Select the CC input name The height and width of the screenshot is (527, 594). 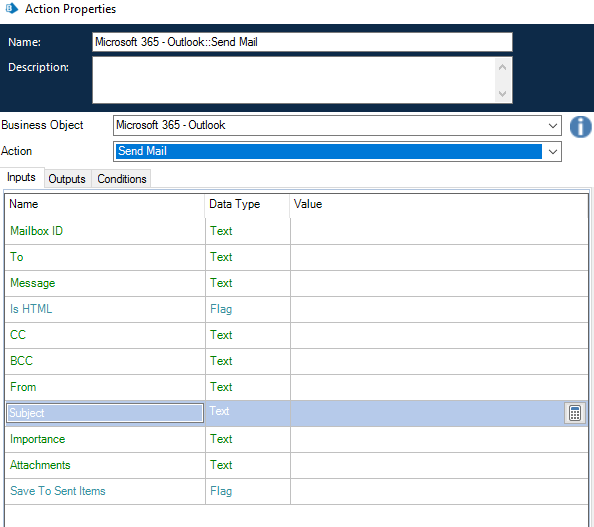click(18, 335)
